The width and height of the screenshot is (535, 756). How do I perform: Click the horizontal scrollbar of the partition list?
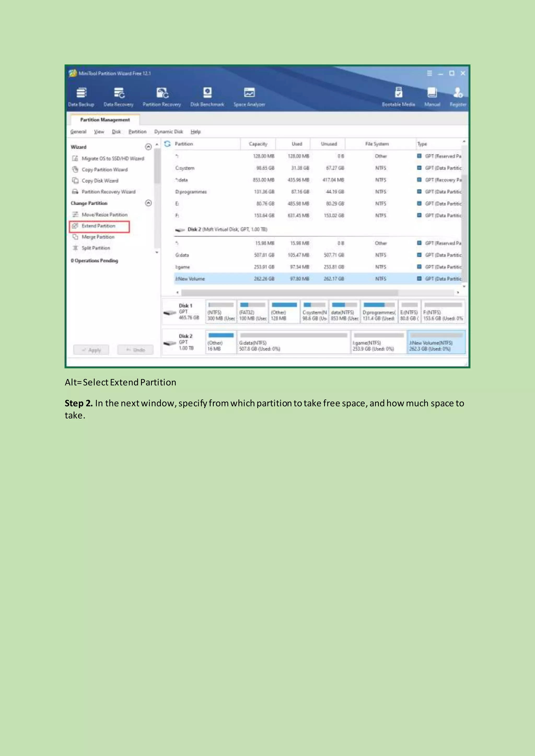click(289, 293)
